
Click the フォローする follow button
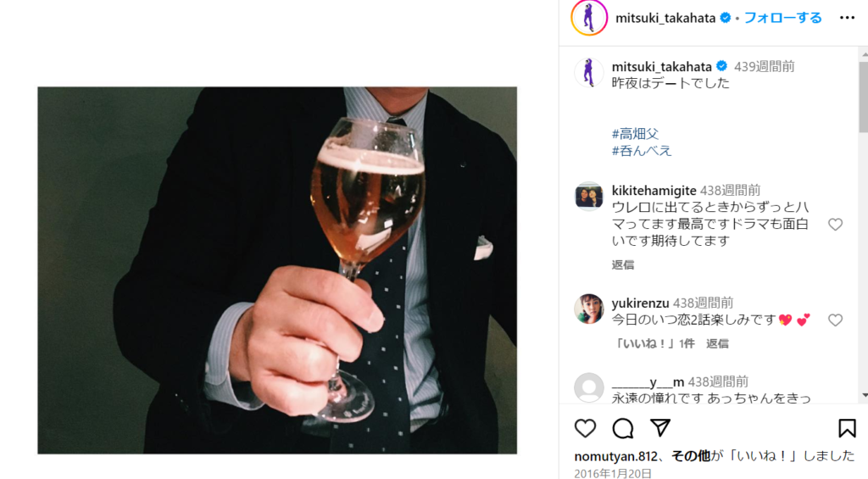782,18
